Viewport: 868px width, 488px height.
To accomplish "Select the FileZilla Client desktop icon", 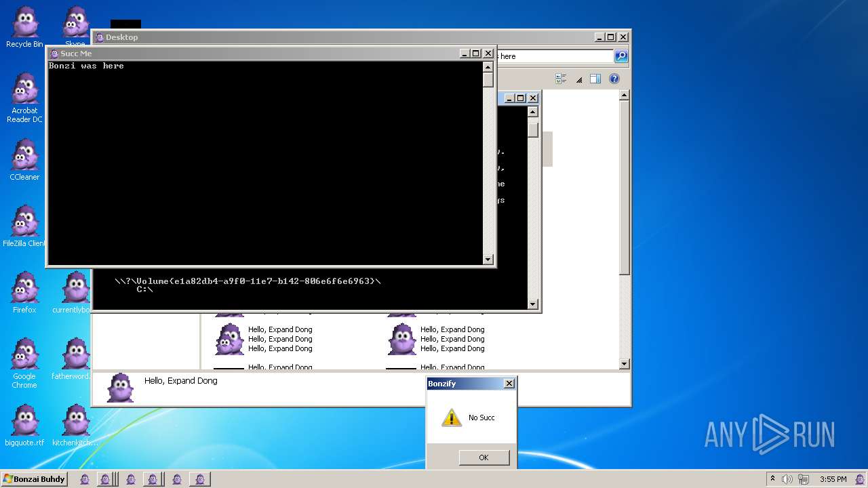I will pyautogui.click(x=25, y=226).
